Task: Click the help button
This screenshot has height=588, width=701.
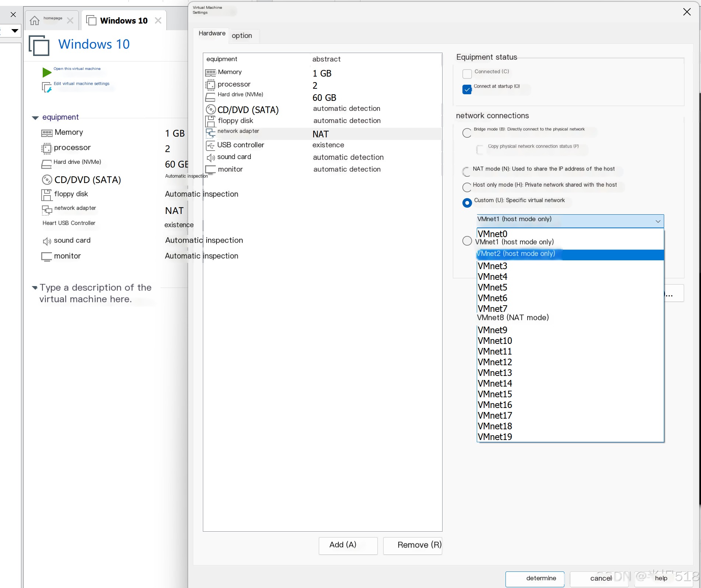Action: click(663, 579)
